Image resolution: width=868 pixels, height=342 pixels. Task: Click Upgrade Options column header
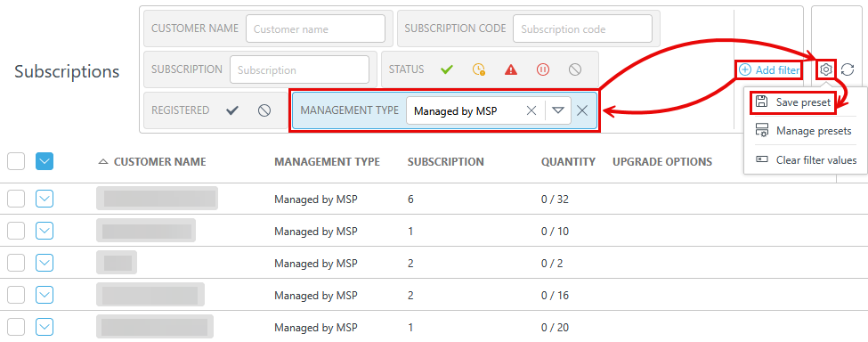tap(662, 161)
